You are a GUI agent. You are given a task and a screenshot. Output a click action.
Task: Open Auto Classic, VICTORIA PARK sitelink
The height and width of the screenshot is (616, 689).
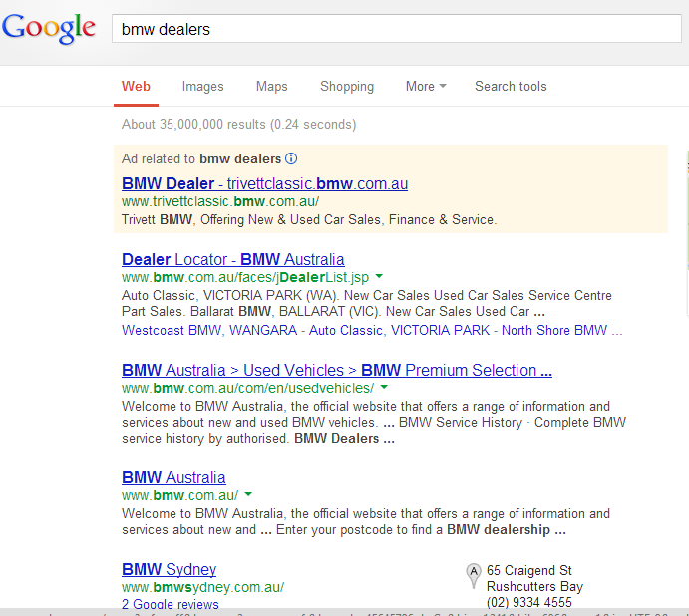click(399, 330)
